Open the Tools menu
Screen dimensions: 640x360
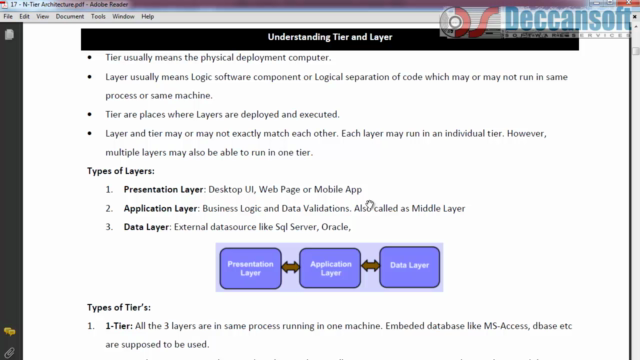tap(98, 17)
